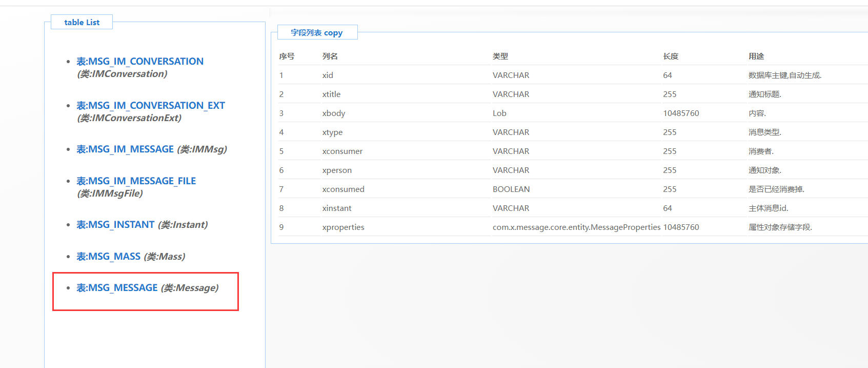Screen dimensions: 868x368
Task: Select the xconsumer column name cell
Action: click(342, 151)
